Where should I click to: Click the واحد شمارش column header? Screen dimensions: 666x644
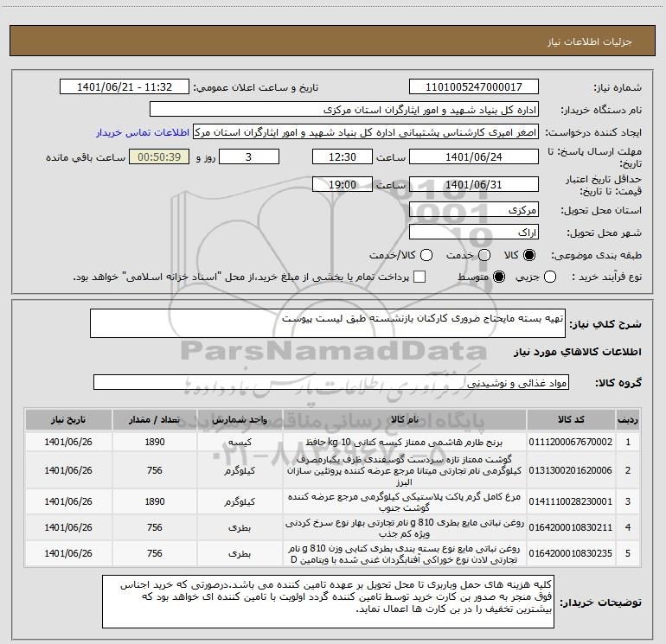240,420
